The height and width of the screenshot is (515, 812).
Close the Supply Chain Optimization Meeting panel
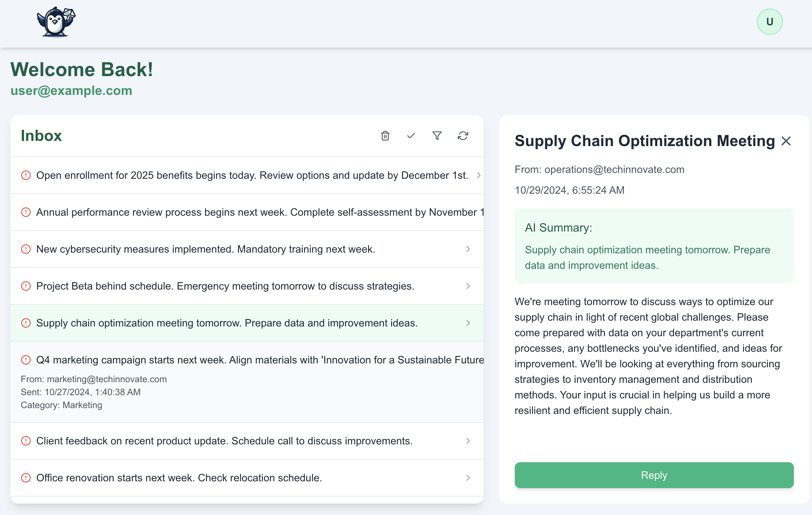pyautogui.click(x=786, y=141)
